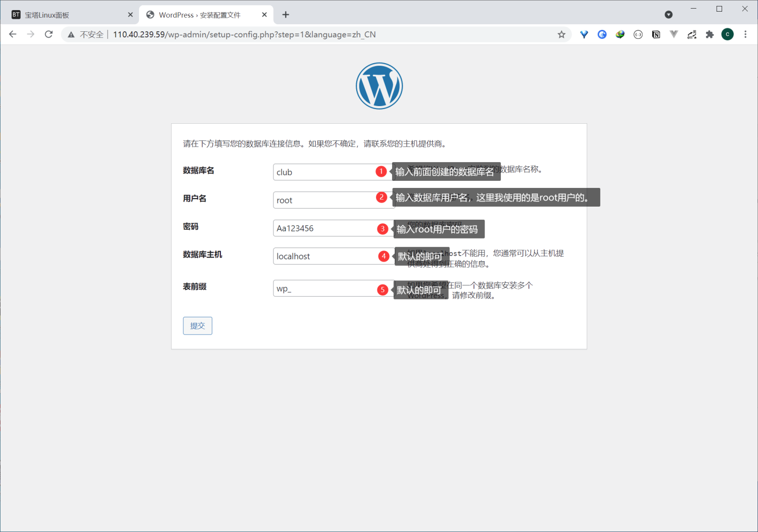Open Chrome's three-dot settings menu
Image resolution: width=758 pixels, height=532 pixels.
click(746, 34)
